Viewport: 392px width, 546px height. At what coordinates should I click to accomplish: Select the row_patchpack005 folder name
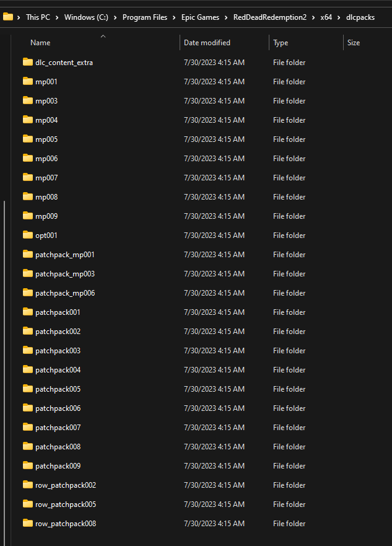coord(66,504)
